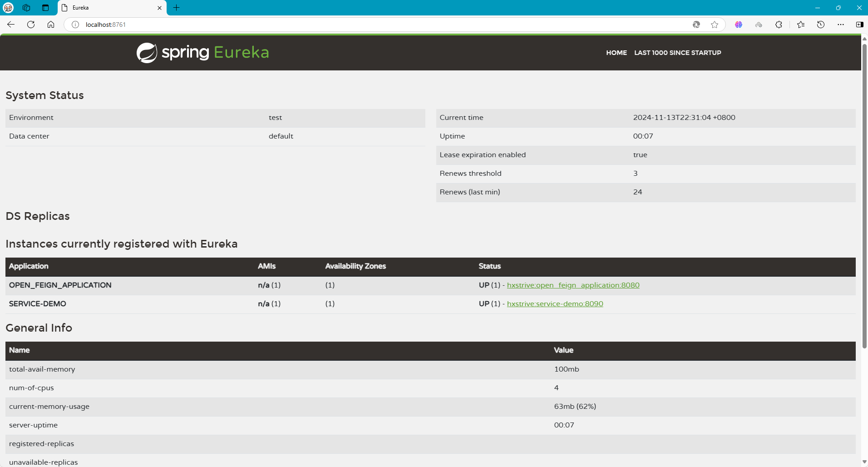Open LAST 1000 SINCE STARTUP page
Screen dimensions: 868x467
pos(678,53)
